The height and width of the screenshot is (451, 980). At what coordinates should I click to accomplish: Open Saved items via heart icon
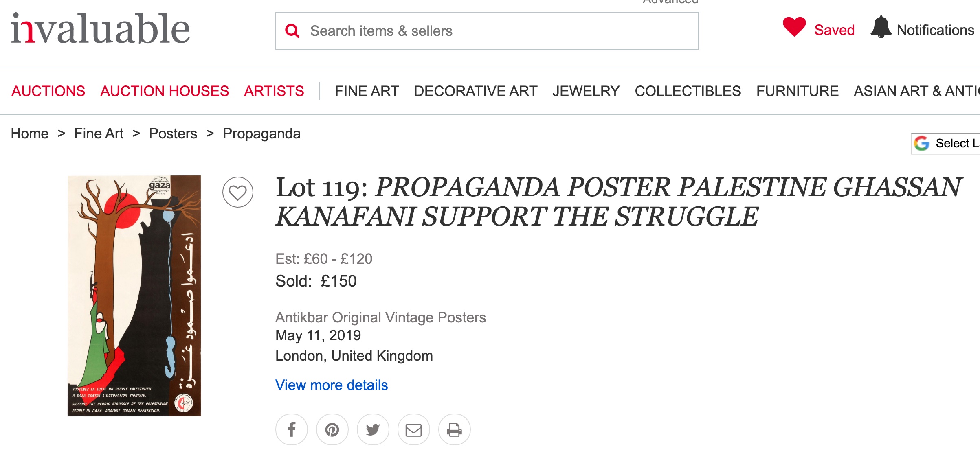click(x=794, y=27)
